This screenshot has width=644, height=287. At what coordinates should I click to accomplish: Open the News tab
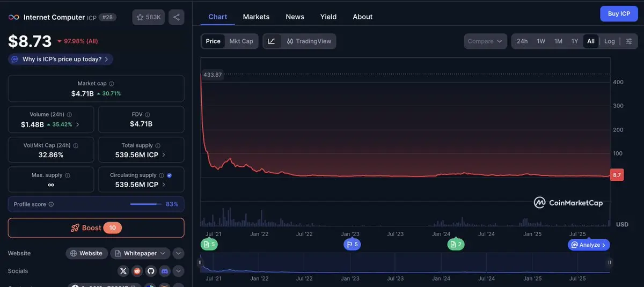click(x=295, y=17)
